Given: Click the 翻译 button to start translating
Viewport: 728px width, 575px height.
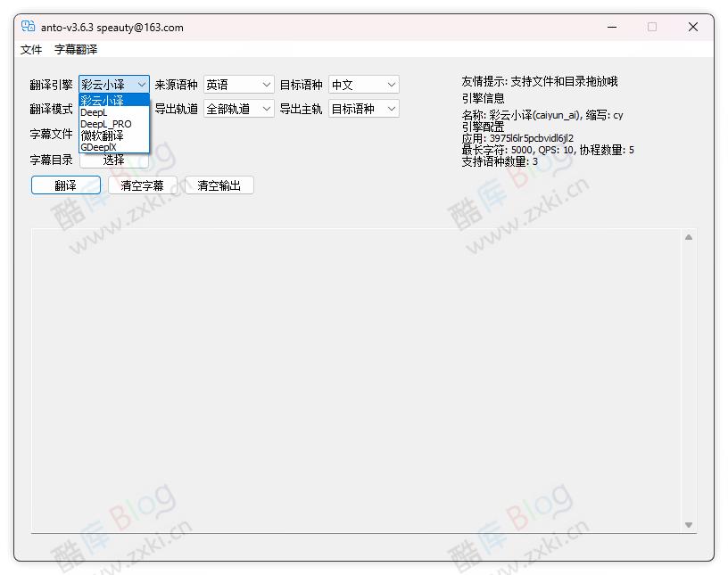Looking at the screenshot, I should click(65, 185).
